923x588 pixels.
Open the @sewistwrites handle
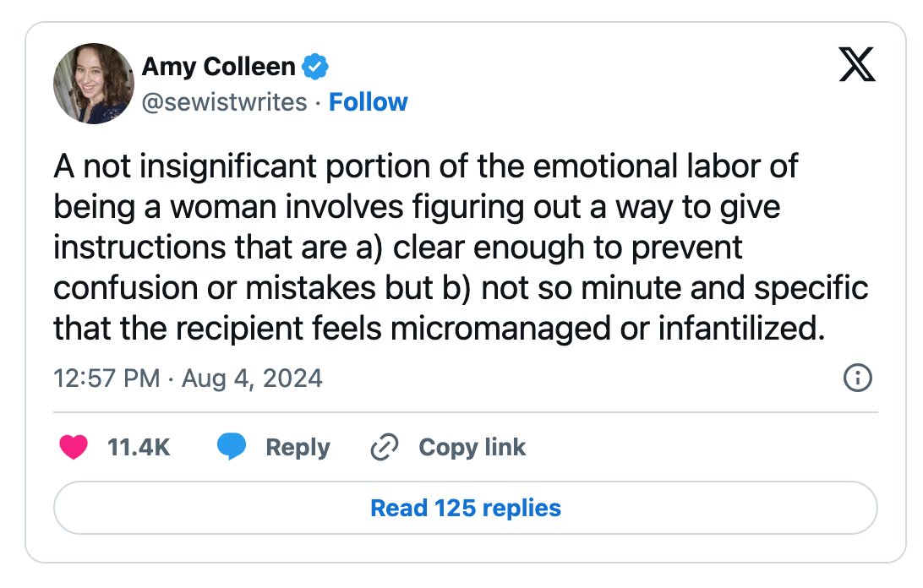point(224,102)
